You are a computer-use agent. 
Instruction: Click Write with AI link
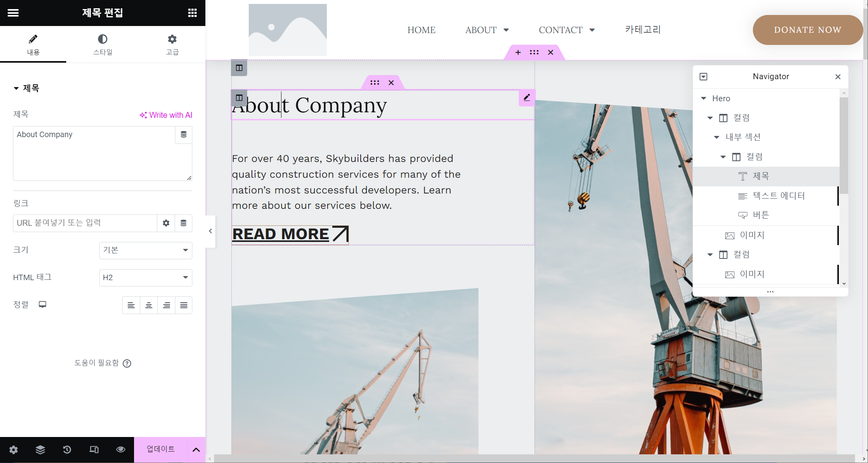[x=166, y=115]
